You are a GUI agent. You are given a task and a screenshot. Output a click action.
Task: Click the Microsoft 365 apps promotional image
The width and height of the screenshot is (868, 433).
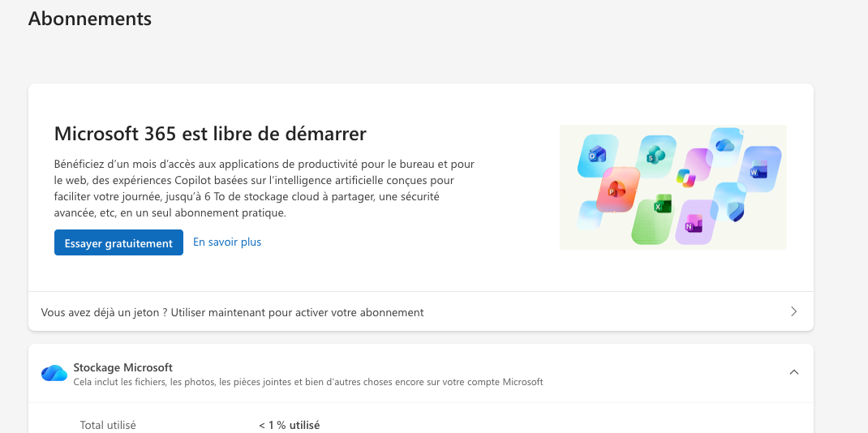tap(673, 187)
